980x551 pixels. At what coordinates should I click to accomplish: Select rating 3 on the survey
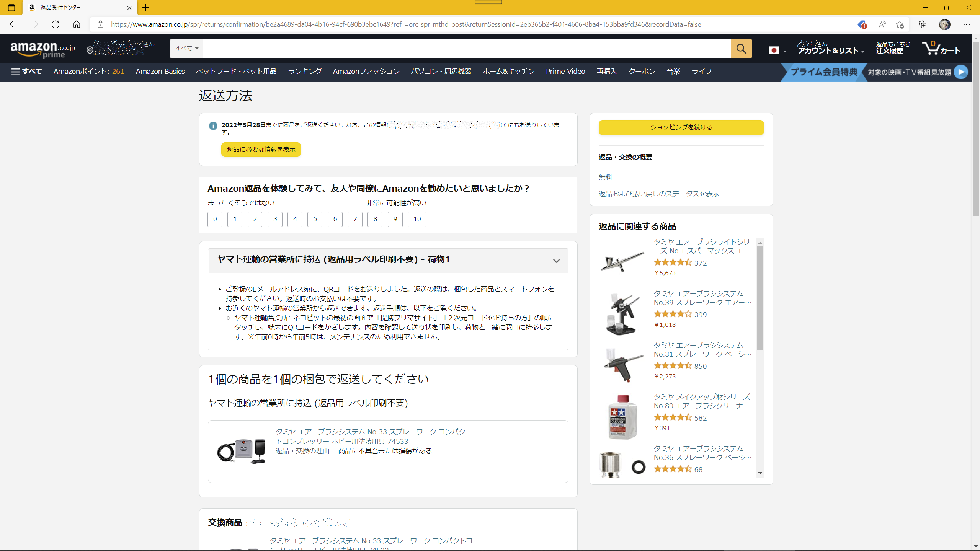[x=275, y=219]
